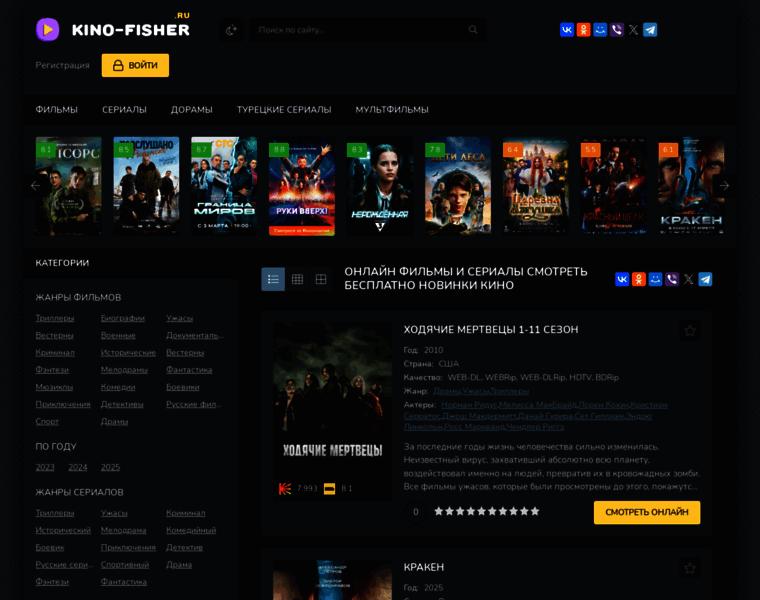This screenshot has height=600, width=760.
Task: Open the Ходячие мертвецы 1-11 сезон title
Action: point(491,330)
